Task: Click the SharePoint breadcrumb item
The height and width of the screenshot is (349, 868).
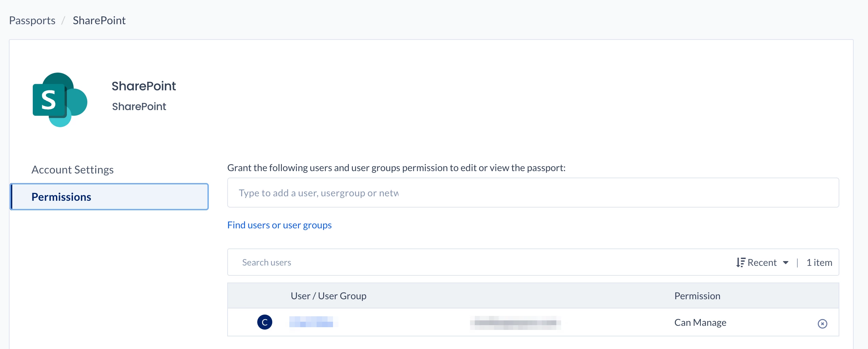Action: click(x=99, y=20)
